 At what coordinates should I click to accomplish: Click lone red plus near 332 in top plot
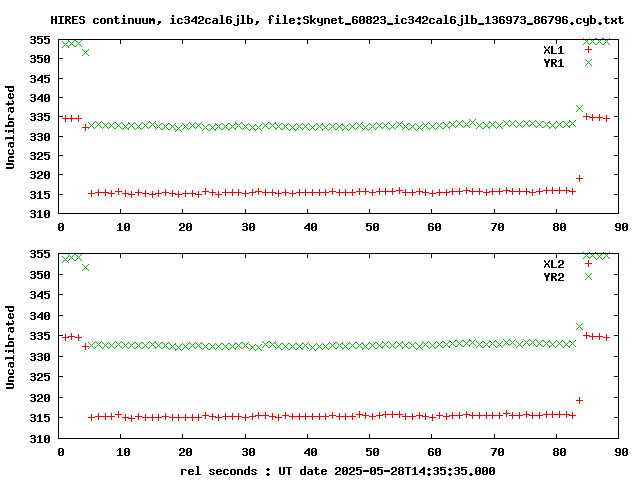click(85, 127)
